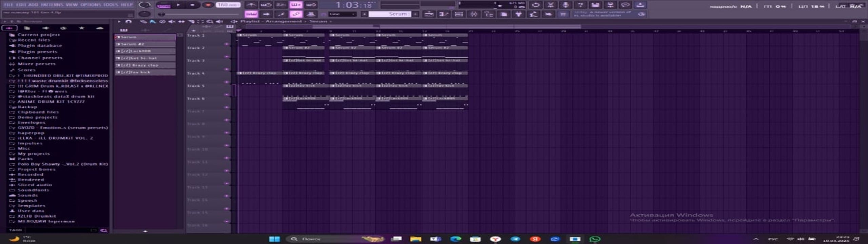Viewport: 868px width, 244px height.
Task: Select the Serum #2 pattern in picker
Action: [145, 44]
